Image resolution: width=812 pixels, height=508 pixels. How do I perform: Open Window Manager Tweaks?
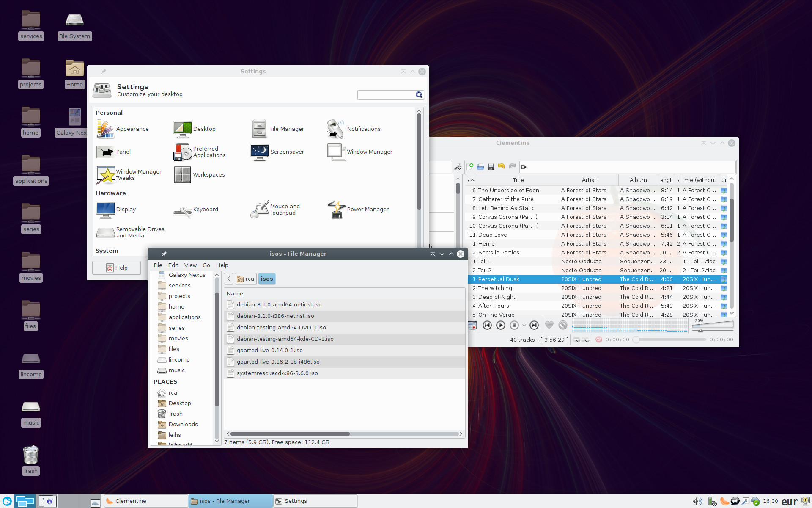(x=129, y=175)
